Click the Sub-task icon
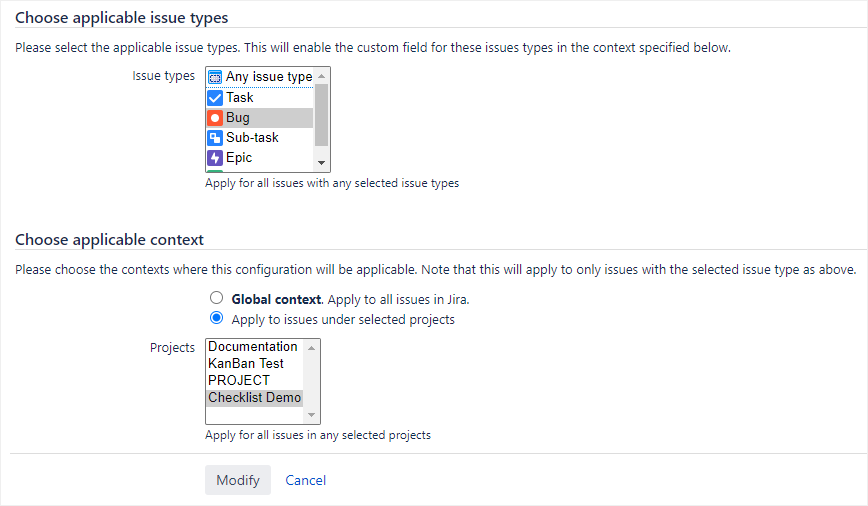 click(215, 138)
